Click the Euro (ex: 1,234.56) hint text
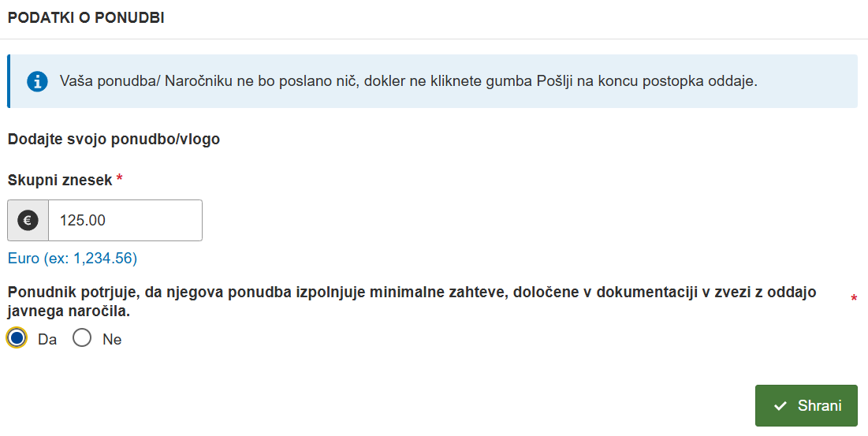Screen dimensions: 868x436 (x=73, y=259)
